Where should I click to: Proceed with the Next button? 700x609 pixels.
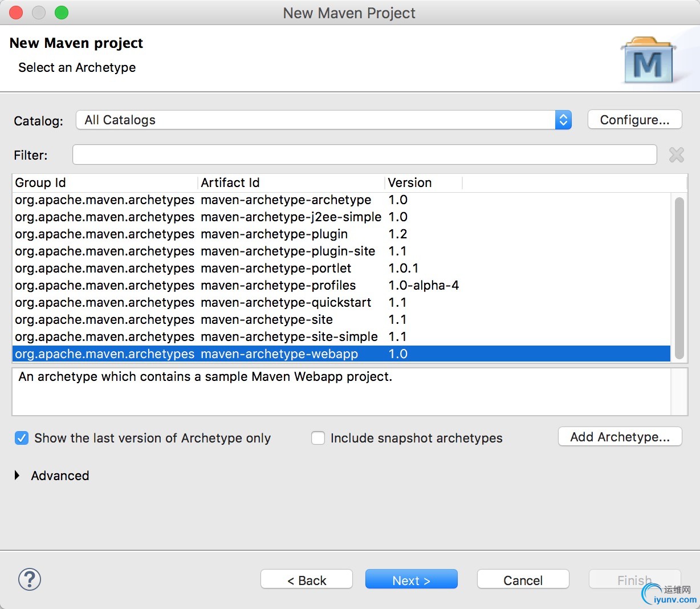411,580
